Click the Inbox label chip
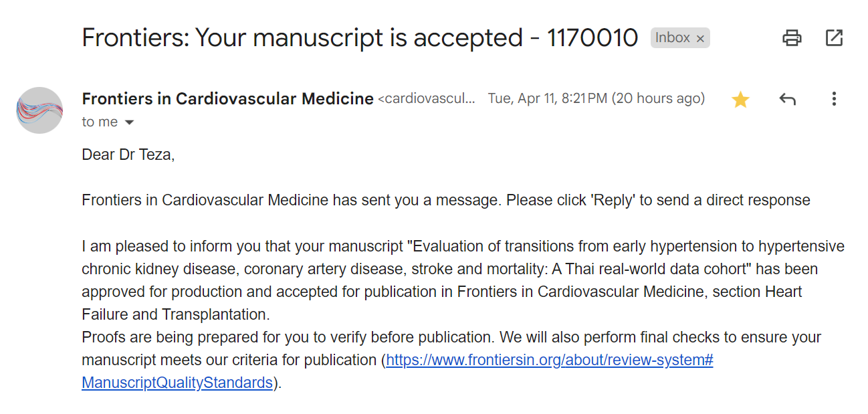This screenshot has height=414, width=868. (672, 38)
